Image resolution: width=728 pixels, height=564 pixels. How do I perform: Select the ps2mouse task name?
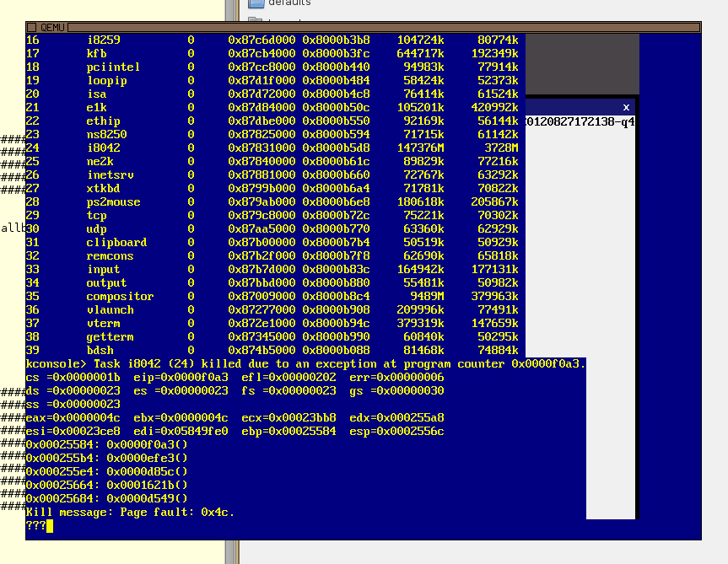tap(113, 201)
